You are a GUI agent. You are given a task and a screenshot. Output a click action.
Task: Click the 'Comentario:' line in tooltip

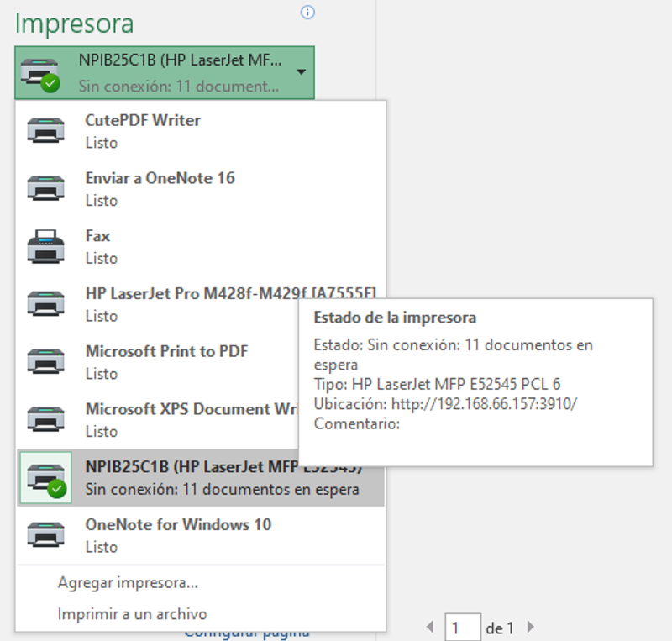[x=356, y=423]
